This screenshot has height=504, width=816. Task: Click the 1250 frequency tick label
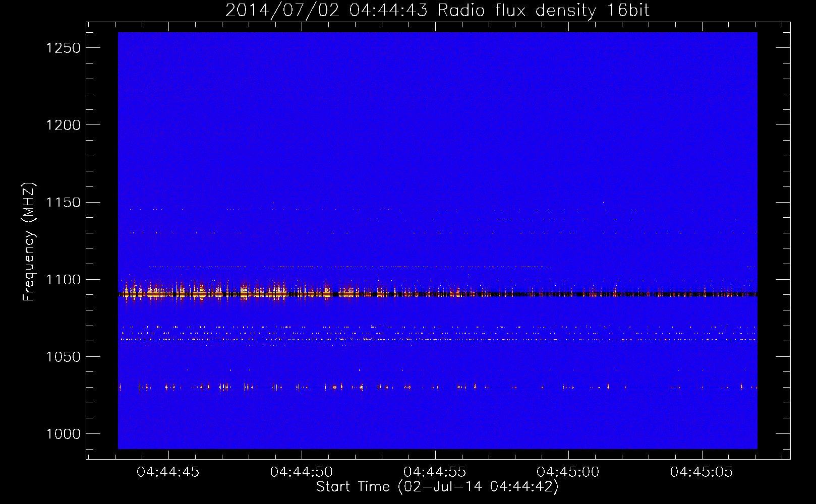coord(64,48)
